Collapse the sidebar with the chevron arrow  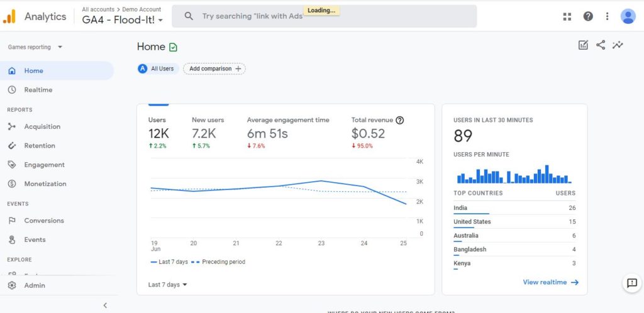[x=105, y=305]
